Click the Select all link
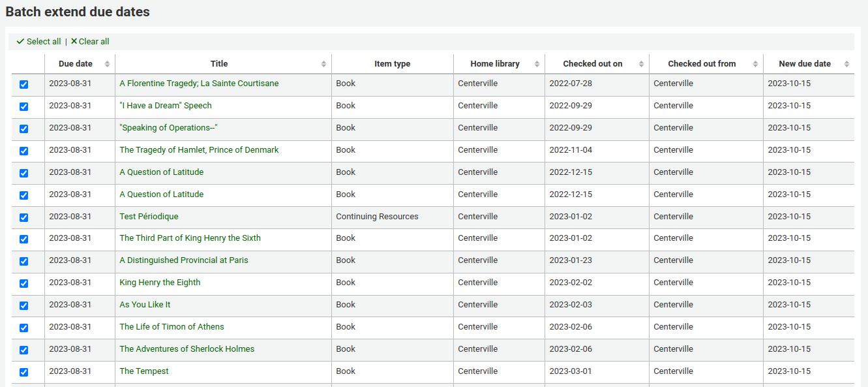Image resolution: width=868 pixels, height=387 pixels. [x=42, y=41]
